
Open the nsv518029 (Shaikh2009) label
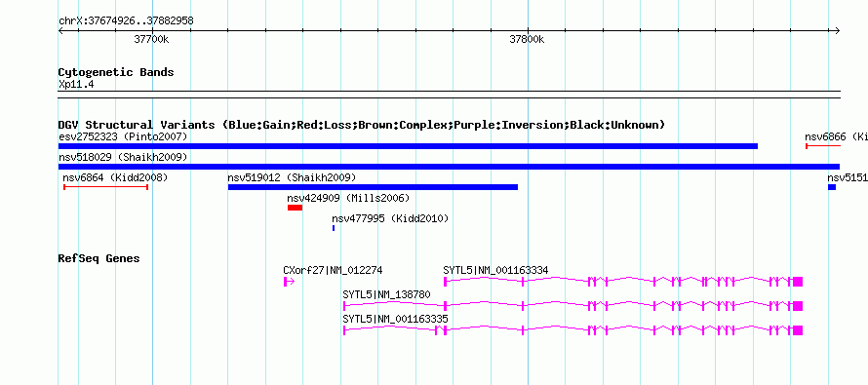coord(123,157)
